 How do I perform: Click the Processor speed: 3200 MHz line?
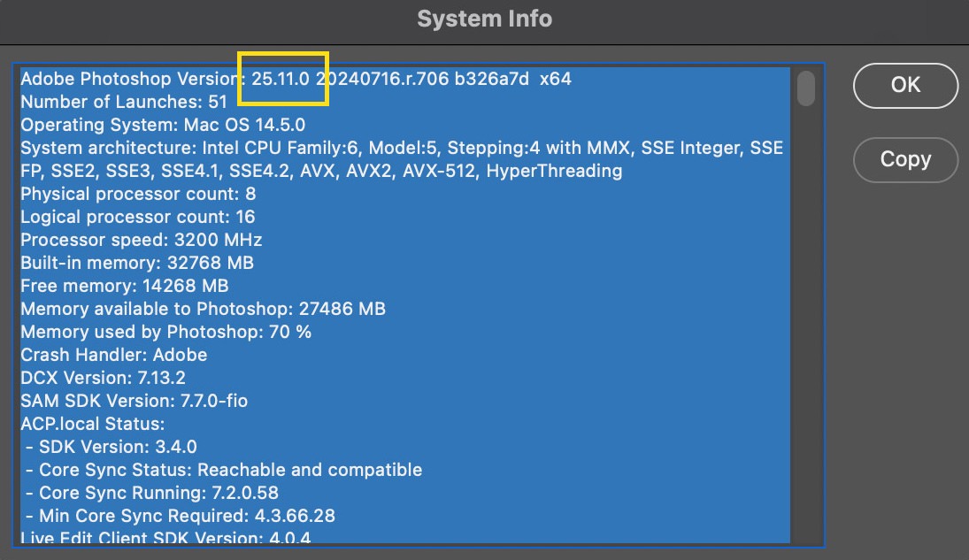(142, 240)
